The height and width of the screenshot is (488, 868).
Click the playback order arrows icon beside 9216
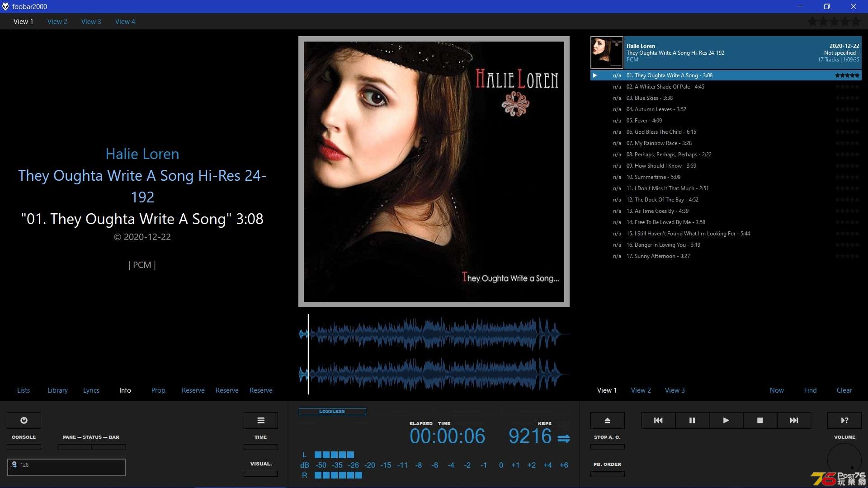(563, 438)
